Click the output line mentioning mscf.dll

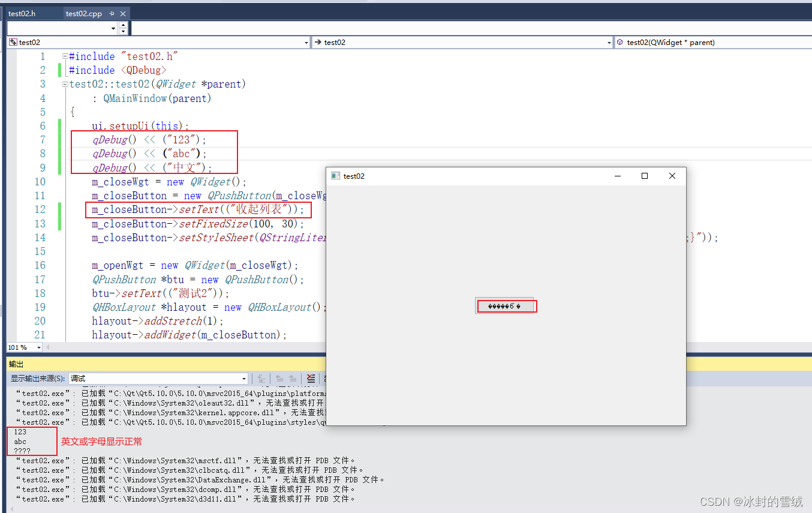pos(187,461)
